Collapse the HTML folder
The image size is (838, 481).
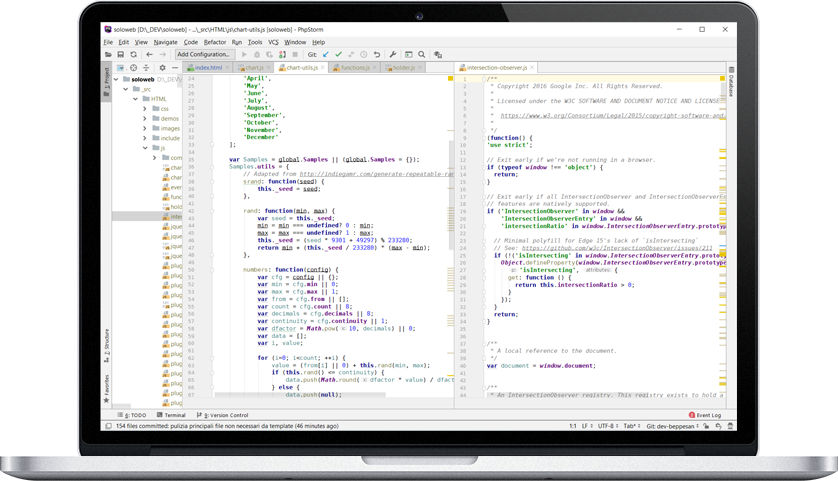[135, 99]
